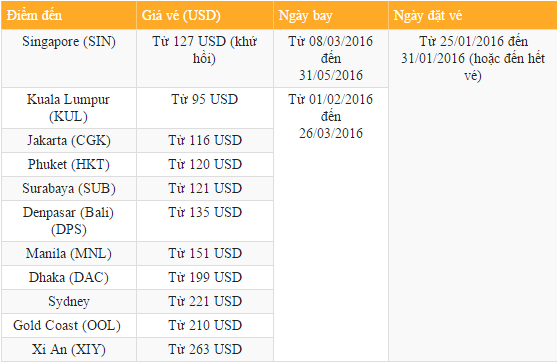The image size is (558, 363).
Task: Select the Surabaya (SUB) row label
Action: pyautogui.click(x=69, y=189)
